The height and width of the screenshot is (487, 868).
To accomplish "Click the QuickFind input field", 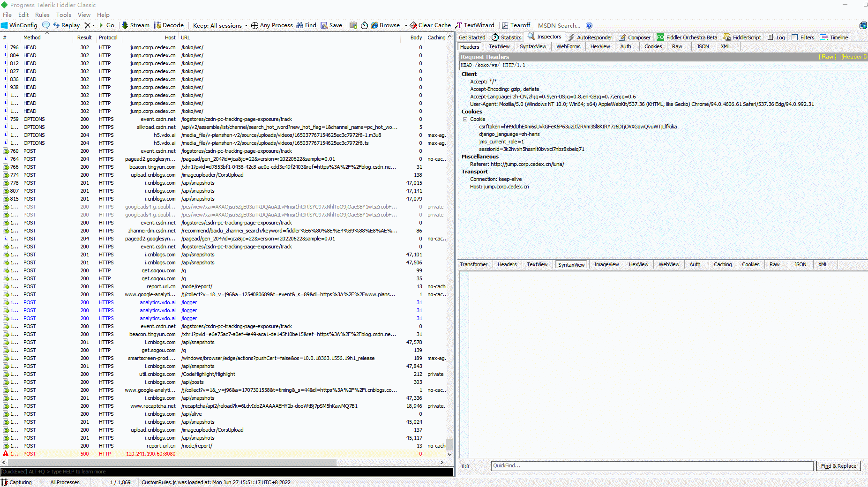I will click(x=652, y=466).
